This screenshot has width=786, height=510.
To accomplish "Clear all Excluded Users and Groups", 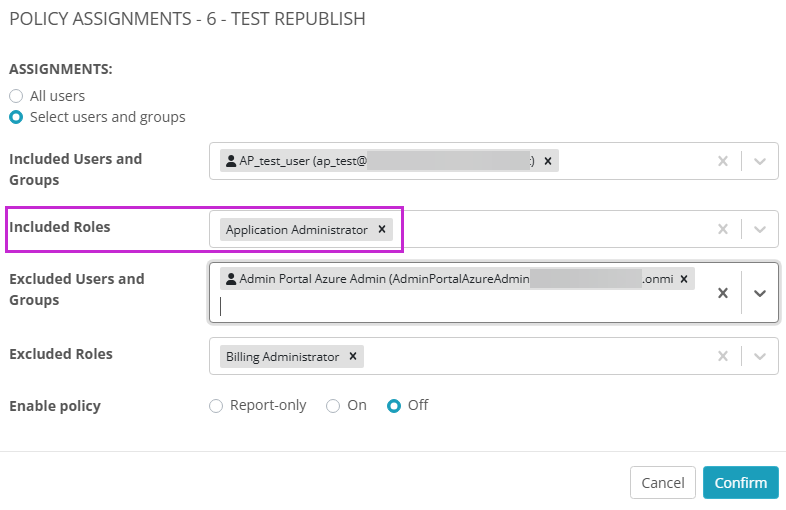I will pos(722,293).
